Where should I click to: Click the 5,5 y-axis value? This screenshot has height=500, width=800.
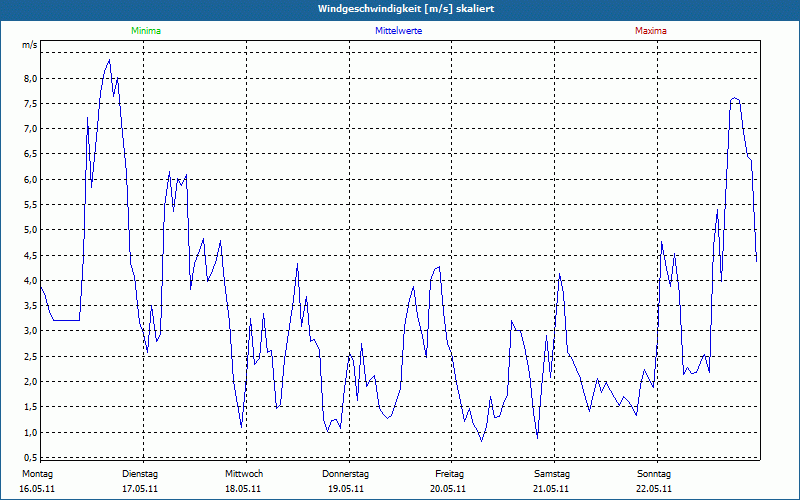(31, 205)
